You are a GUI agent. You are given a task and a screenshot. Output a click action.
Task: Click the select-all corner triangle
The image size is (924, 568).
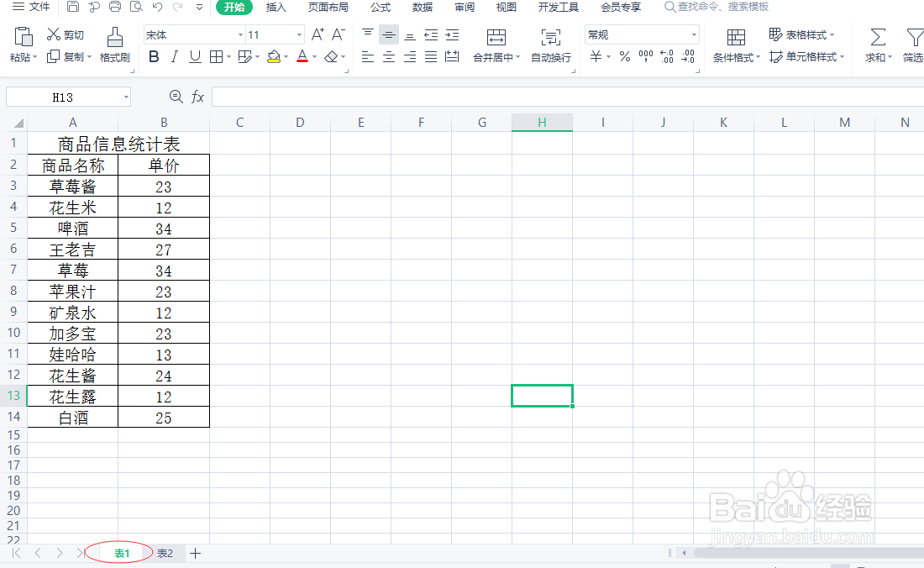(x=18, y=123)
